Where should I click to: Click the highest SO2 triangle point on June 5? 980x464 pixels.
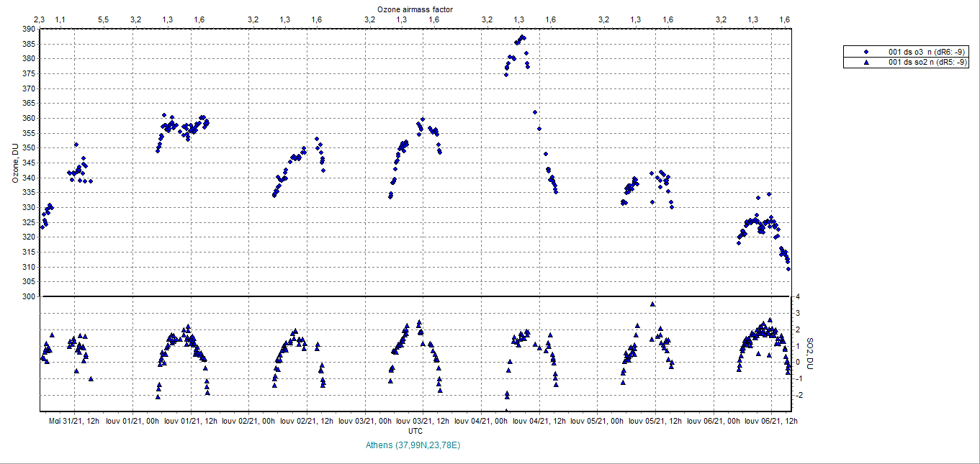(652, 304)
